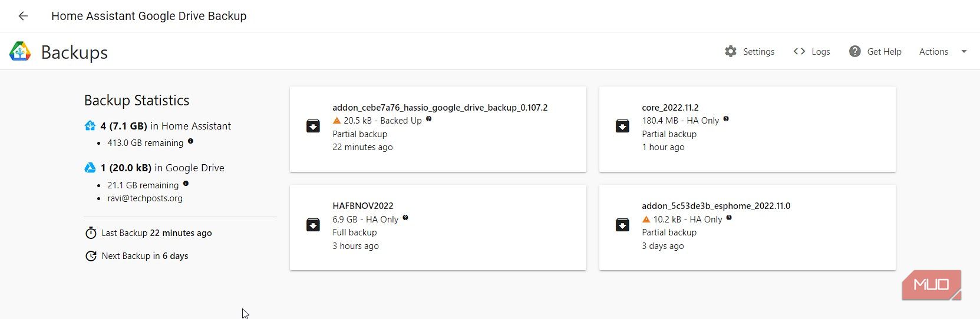Image resolution: width=980 pixels, height=319 pixels.
Task: Select the core_2022.11.2 backup title
Action: click(670, 108)
